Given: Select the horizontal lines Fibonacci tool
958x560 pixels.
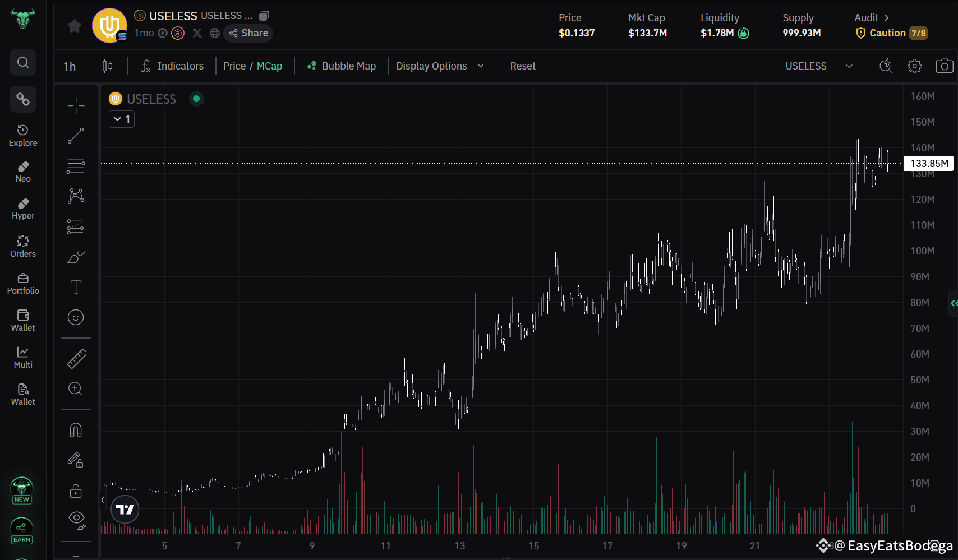Looking at the screenshot, I should 76,166.
